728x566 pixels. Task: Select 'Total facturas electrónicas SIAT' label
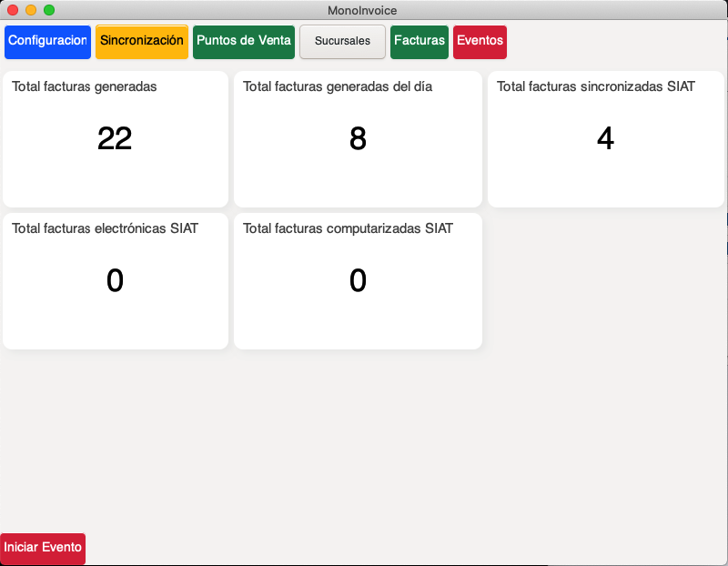pos(105,228)
